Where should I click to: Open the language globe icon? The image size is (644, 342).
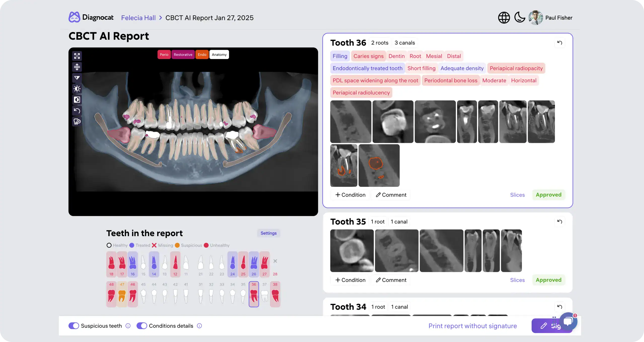tap(504, 18)
